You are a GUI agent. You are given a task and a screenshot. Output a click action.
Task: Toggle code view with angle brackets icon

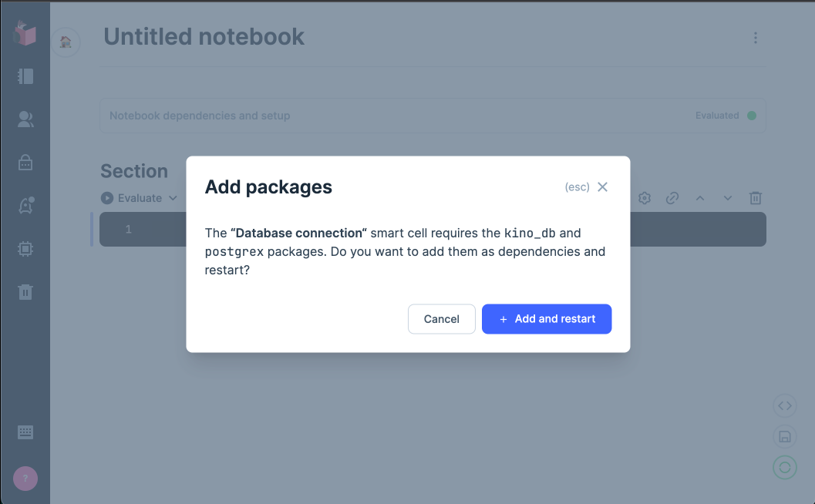[x=784, y=405]
